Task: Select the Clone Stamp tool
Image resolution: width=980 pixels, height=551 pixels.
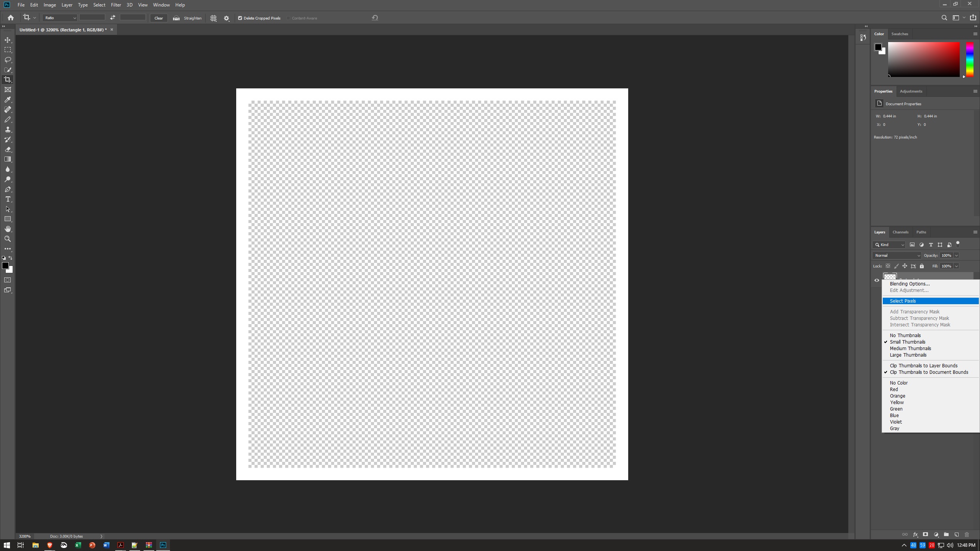Action: [8, 129]
